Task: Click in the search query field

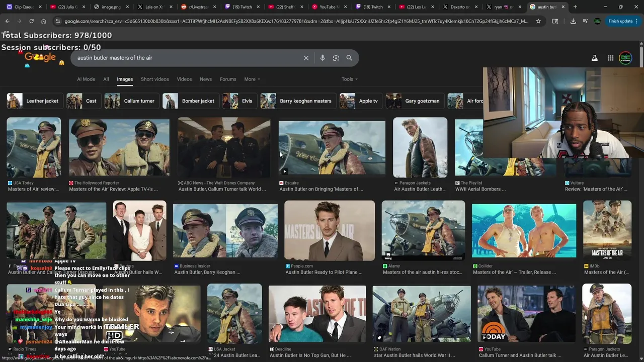Action: point(186,58)
